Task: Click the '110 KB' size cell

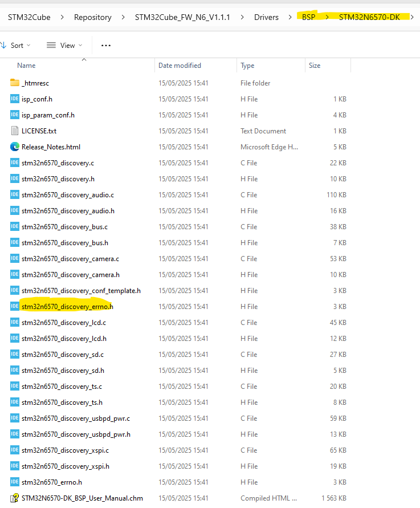Action: (x=336, y=195)
